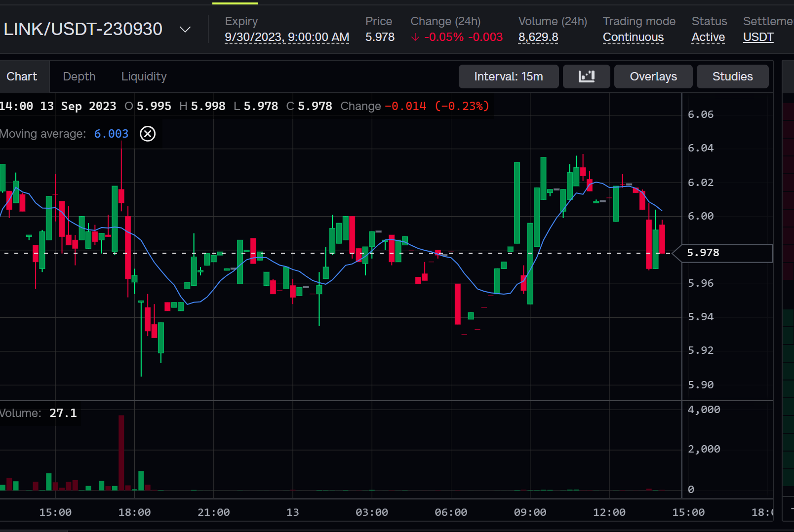Click the Active status link
Screen dimensions: 794x532
click(708, 37)
